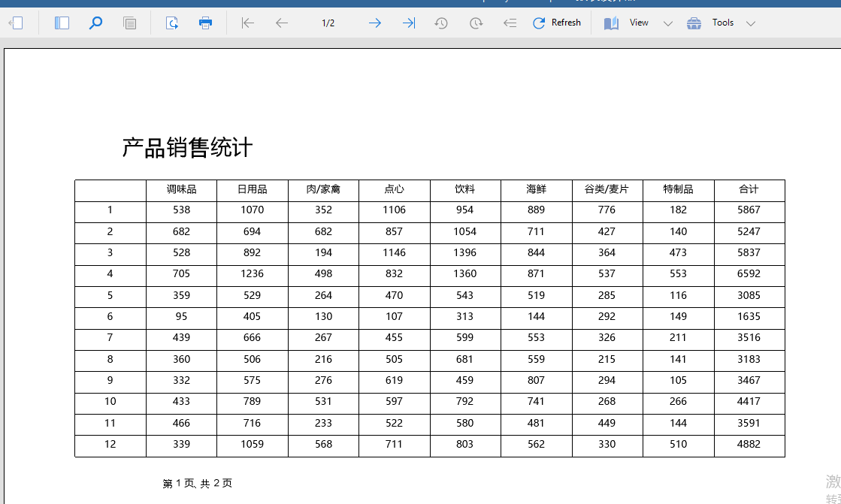The image size is (841, 504).
Task: Click the copy pages icon
Action: coord(130,23)
